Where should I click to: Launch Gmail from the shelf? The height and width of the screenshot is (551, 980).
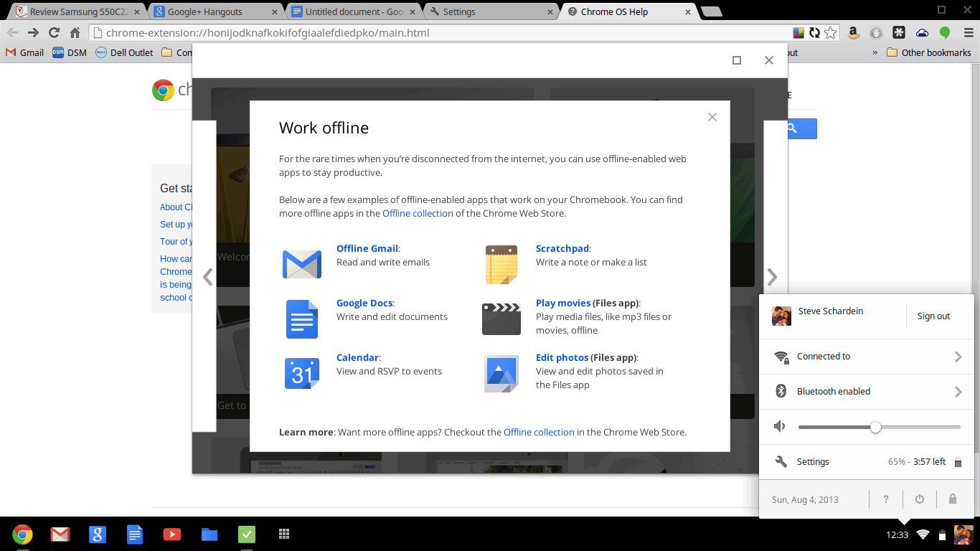click(x=60, y=534)
